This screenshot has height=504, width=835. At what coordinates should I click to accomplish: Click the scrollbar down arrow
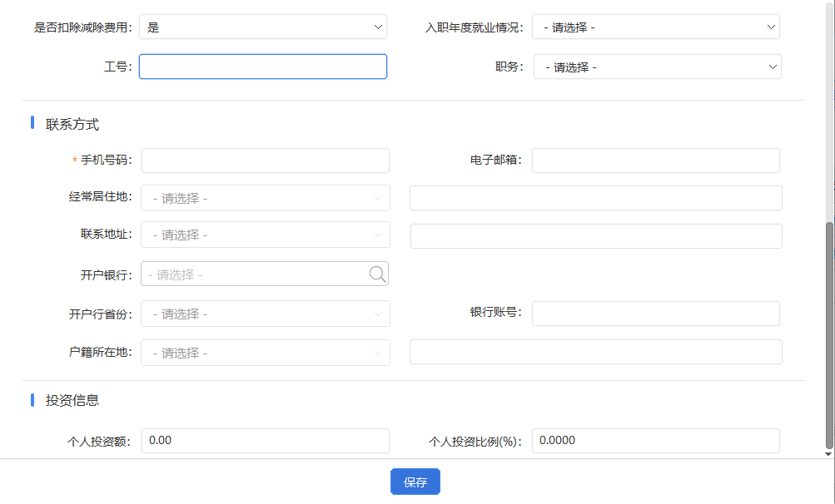(828, 454)
